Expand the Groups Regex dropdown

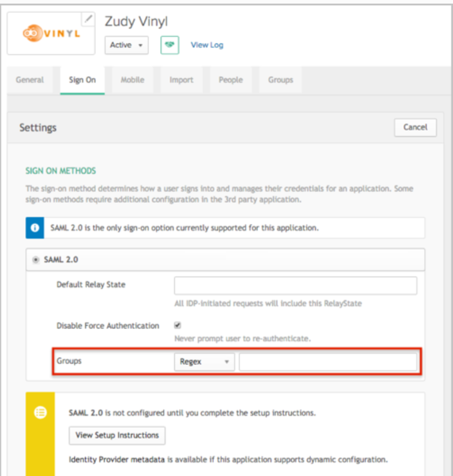pyautogui.click(x=205, y=362)
